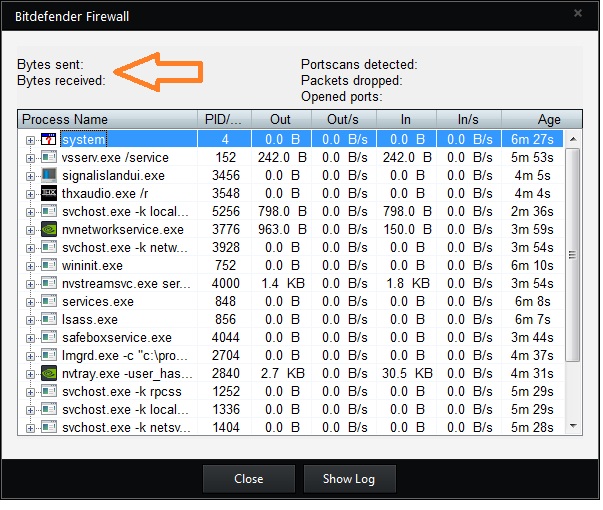This screenshot has width=603, height=510.
Task: Expand the system process tree node
Action: coord(30,140)
